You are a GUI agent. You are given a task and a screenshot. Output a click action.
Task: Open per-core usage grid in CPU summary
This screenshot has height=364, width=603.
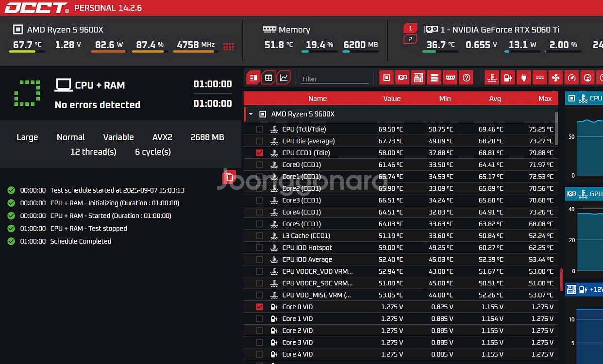[x=228, y=47]
